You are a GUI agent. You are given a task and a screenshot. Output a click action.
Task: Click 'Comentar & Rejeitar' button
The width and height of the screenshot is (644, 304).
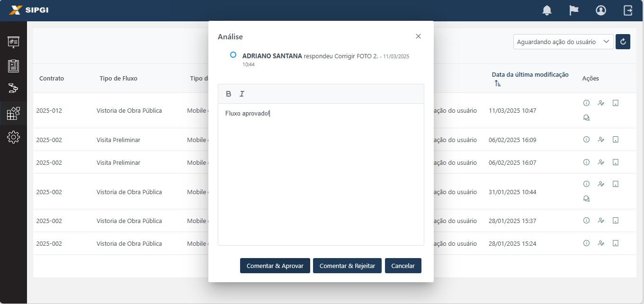pyautogui.click(x=347, y=266)
